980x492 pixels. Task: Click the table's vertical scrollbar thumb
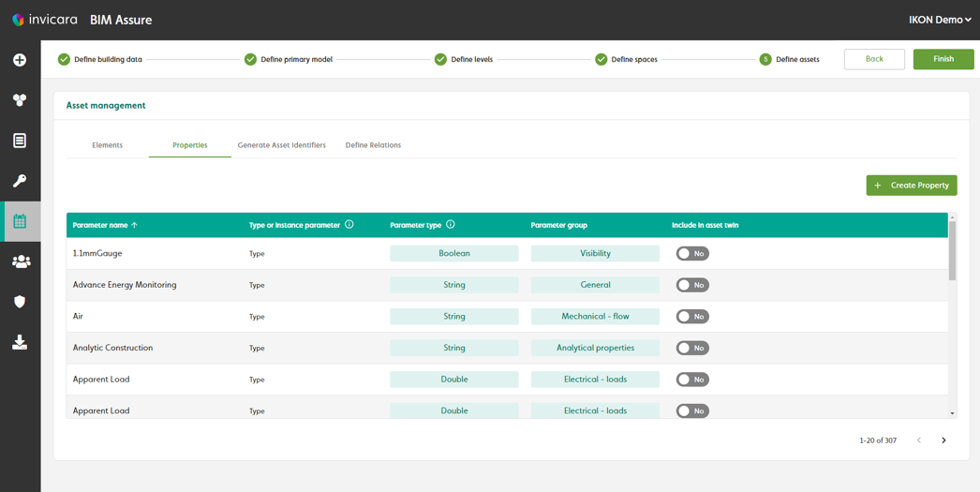pos(952,250)
